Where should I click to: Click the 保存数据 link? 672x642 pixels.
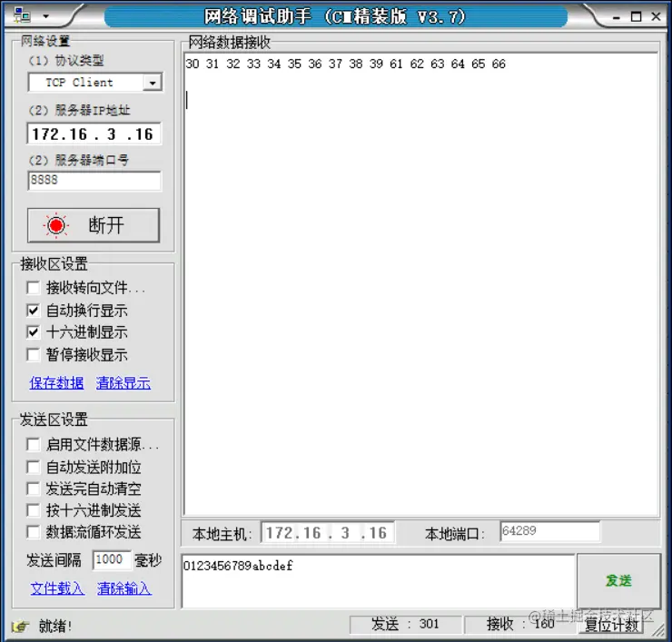[56, 382]
